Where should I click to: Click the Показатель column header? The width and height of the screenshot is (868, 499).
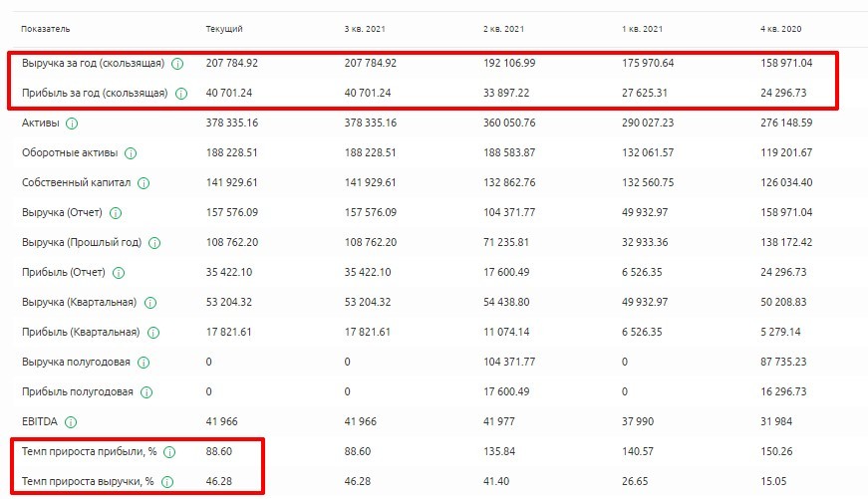[x=46, y=29]
